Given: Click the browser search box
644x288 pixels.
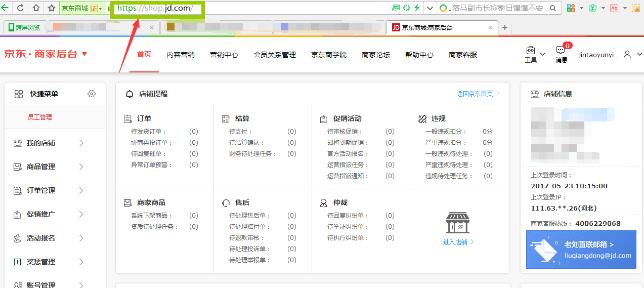Looking at the screenshot, I should click(499, 8).
